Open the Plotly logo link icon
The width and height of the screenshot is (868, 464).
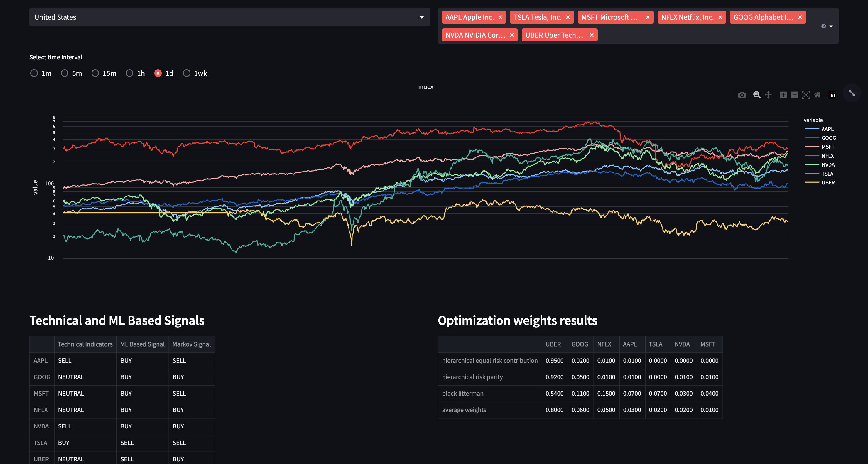pos(832,95)
